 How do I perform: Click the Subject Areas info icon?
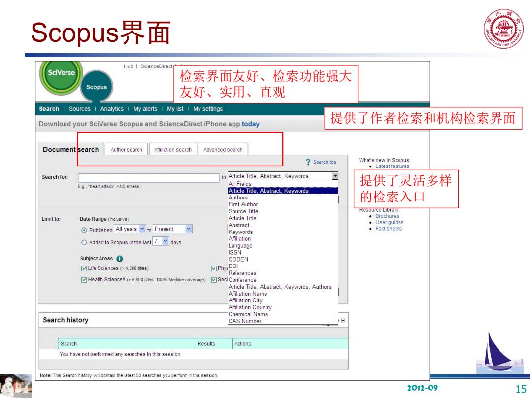click(119, 259)
